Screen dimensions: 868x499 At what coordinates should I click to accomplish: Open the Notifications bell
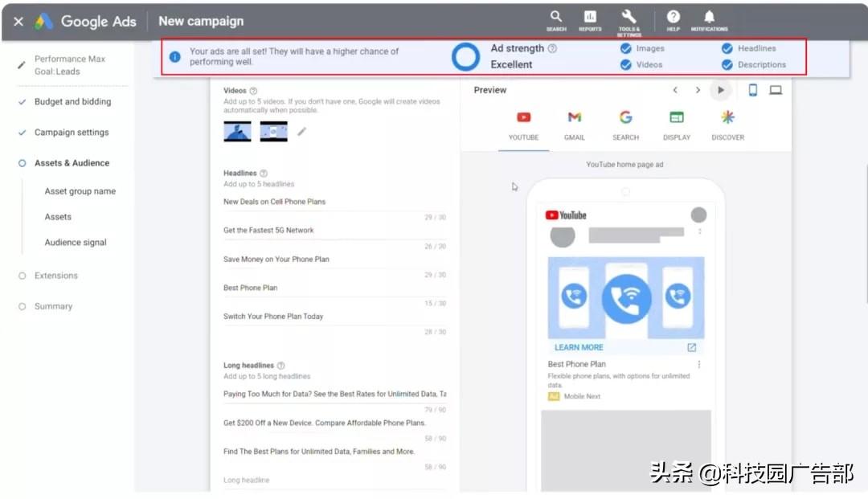709,20
